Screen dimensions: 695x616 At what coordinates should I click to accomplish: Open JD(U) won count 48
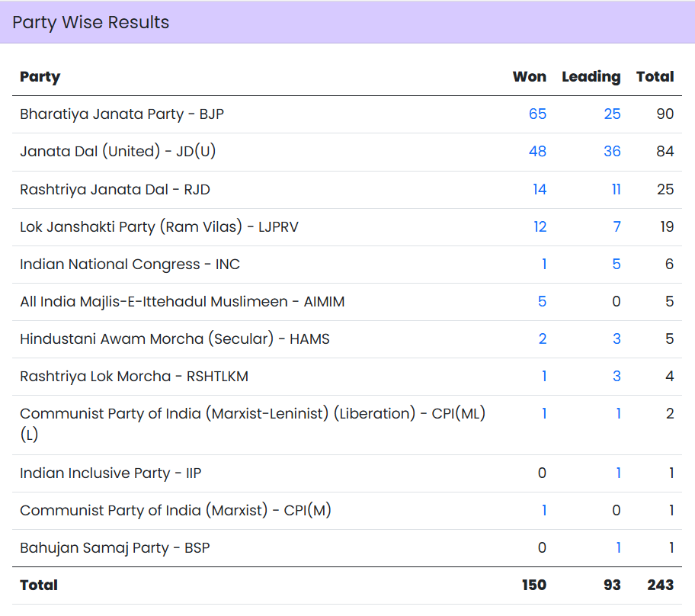(x=537, y=152)
